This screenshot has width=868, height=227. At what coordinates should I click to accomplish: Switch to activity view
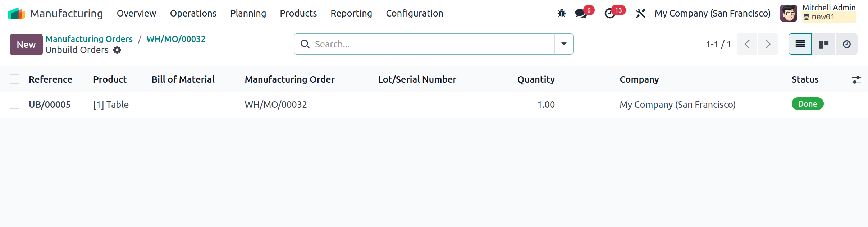[847, 44]
